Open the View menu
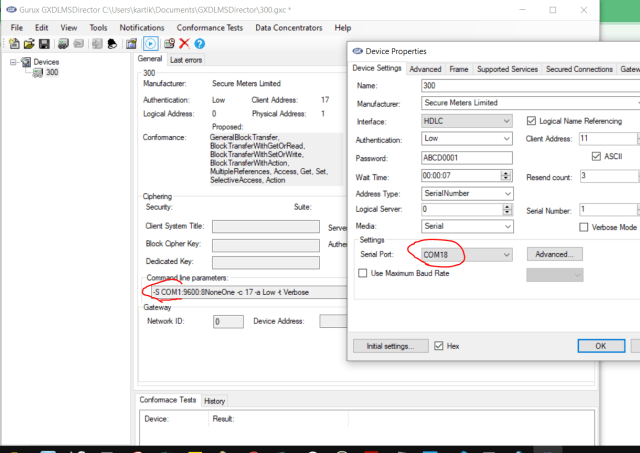The height and width of the screenshot is (453, 640). point(69,28)
